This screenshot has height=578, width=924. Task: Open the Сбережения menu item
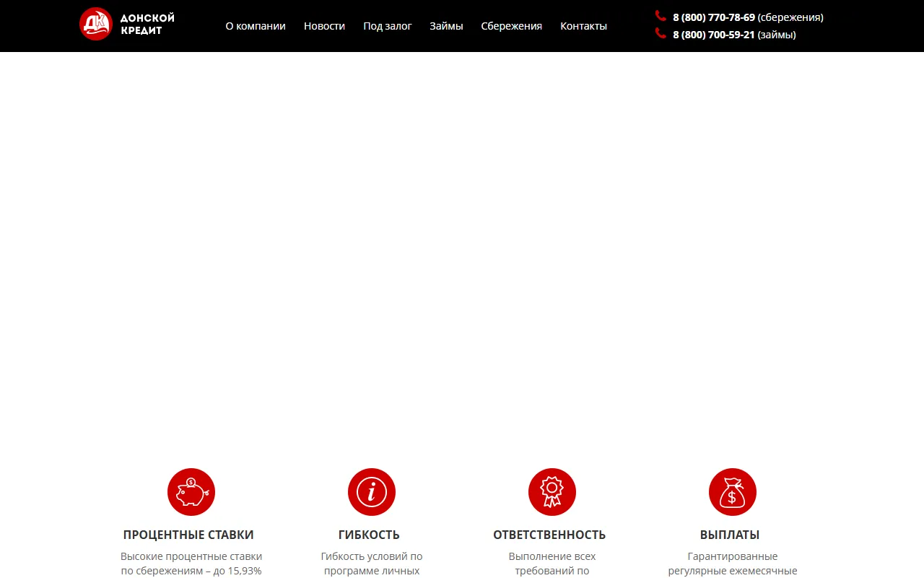coord(512,26)
